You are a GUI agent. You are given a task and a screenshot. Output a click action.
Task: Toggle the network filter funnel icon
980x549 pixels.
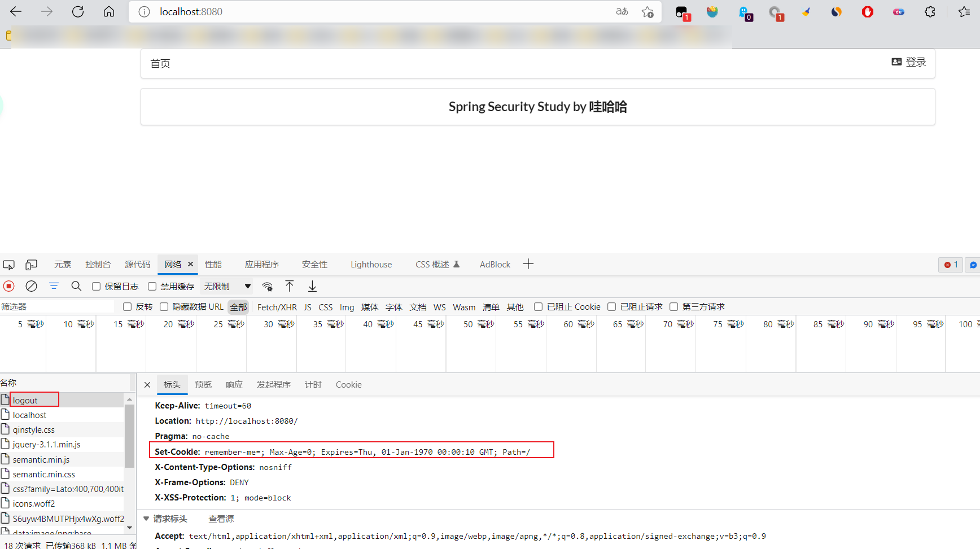click(x=54, y=286)
